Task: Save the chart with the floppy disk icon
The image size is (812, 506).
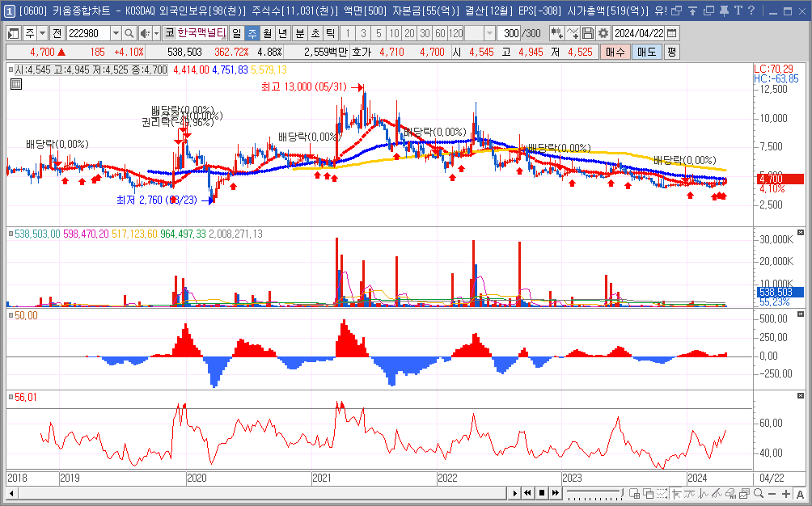Action: (x=588, y=34)
